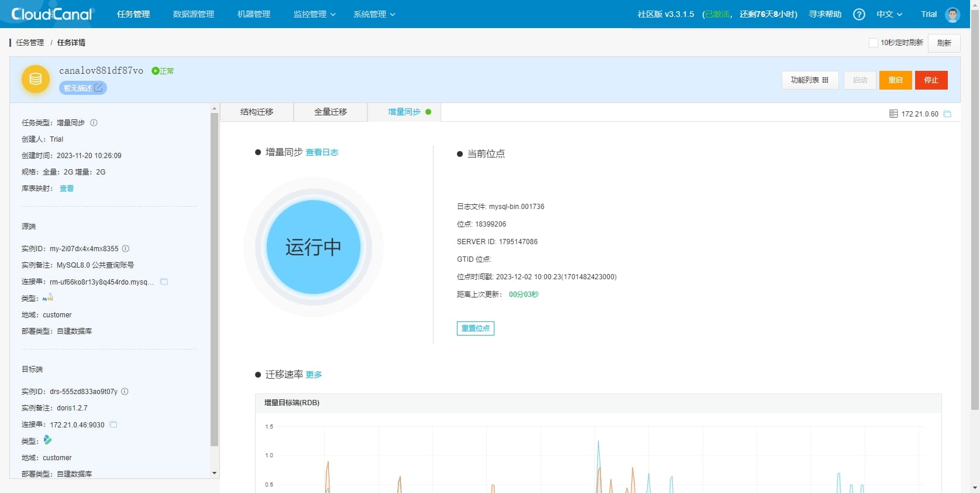Click the Trial user avatar
This screenshot has height=493, width=980.
953,15
